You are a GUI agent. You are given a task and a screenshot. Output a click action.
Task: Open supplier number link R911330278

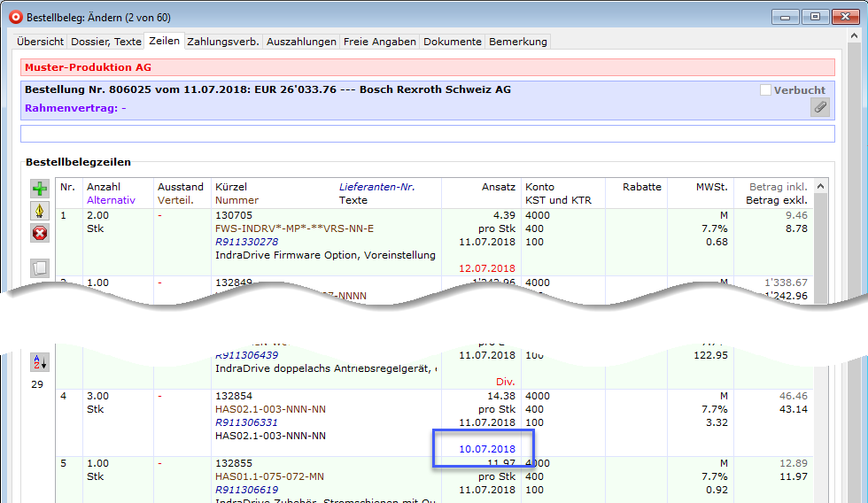(x=246, y=242)
